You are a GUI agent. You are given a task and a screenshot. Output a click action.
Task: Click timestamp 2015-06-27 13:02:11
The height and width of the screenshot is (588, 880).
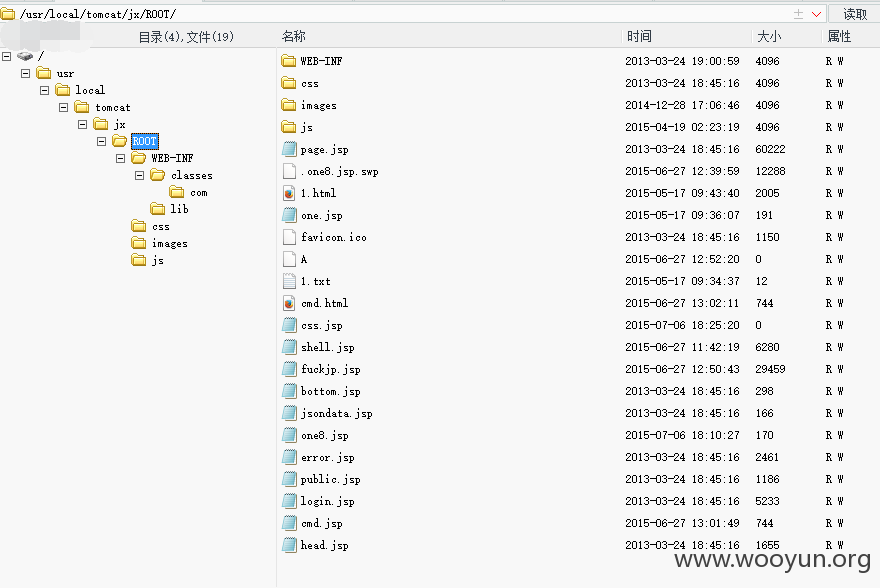(x=682, y=303)
